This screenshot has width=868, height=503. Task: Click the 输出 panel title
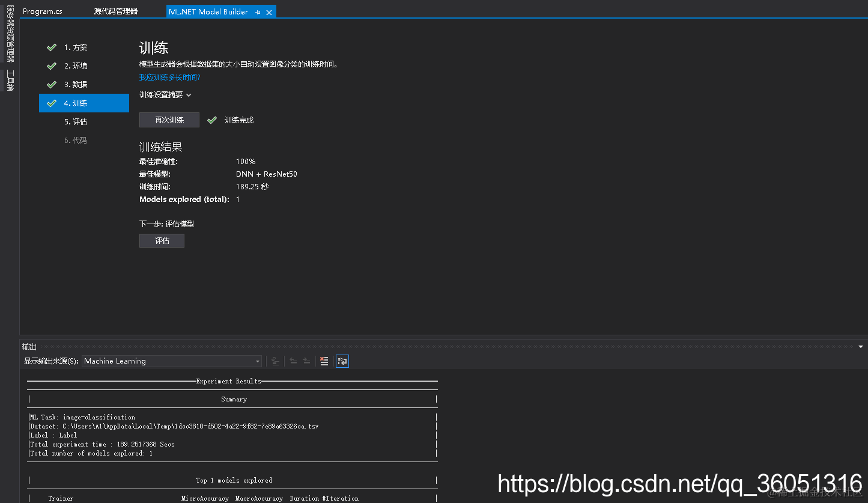click(x=29, y=347)
